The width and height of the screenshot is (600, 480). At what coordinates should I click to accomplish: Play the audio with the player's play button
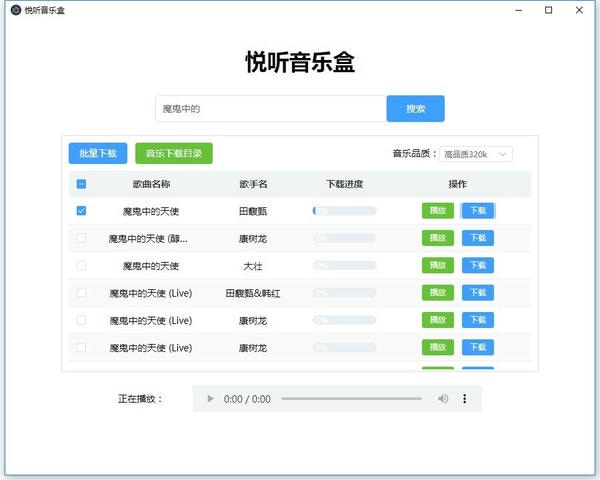(210, 399)
